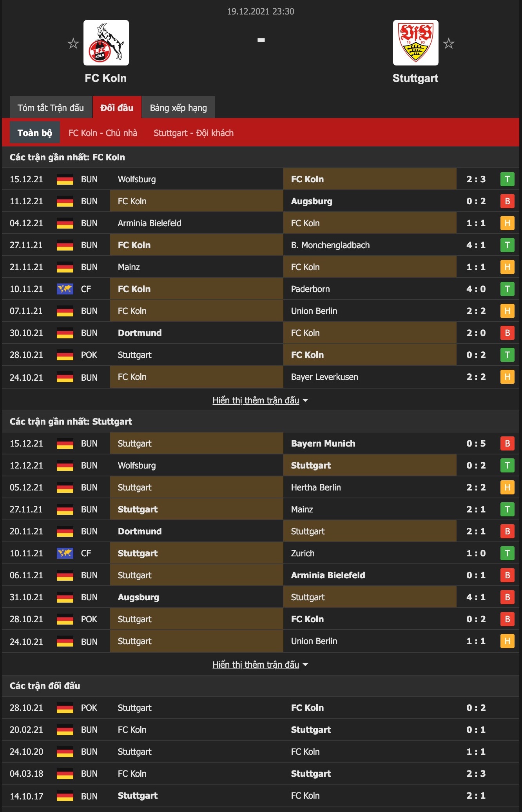
Task: Click the 0 : 5 score in the Bayern Munich row
Action: click(x=476, y=443)
